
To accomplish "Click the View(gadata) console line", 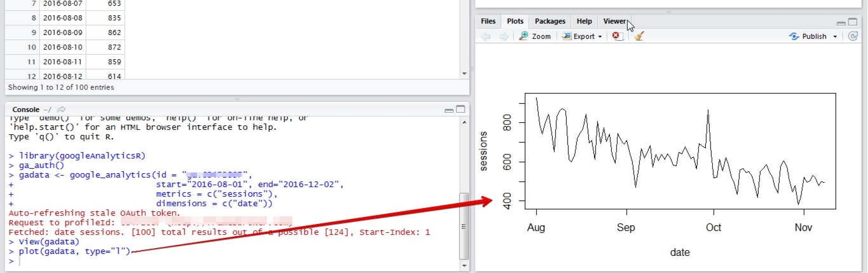I will [44, 242].
